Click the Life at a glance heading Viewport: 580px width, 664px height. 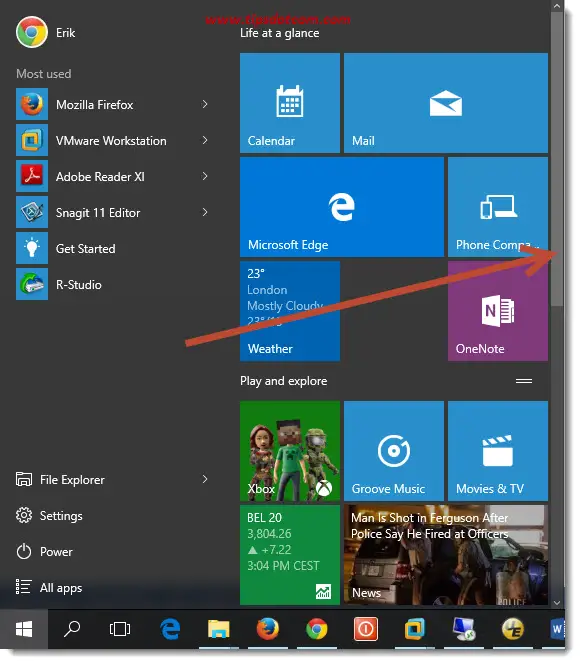coord(279,33)
